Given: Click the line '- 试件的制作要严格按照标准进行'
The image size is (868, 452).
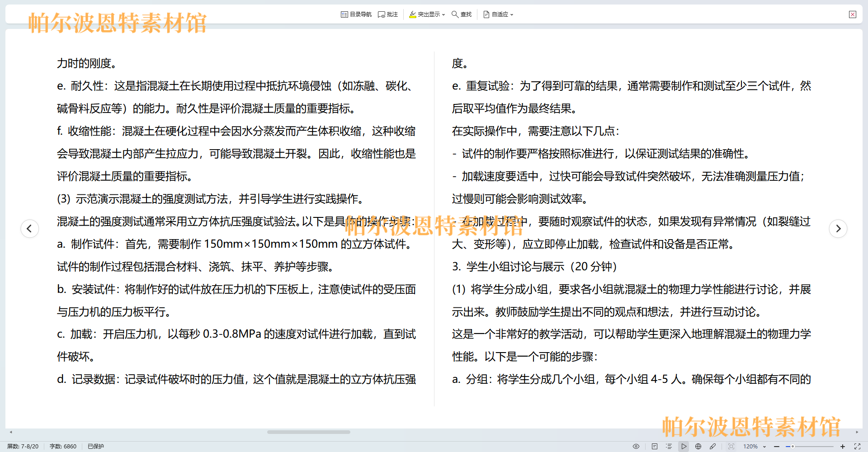Looking at the screenshot, I should point(601,154).
